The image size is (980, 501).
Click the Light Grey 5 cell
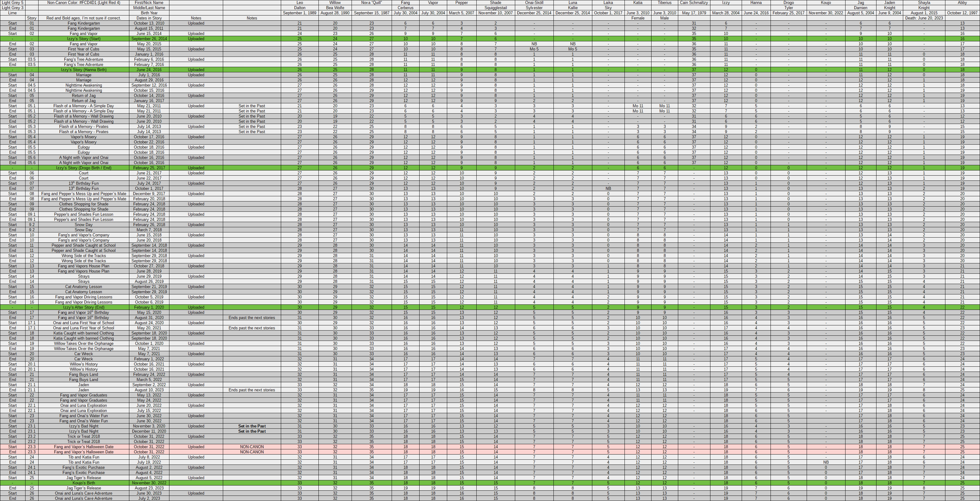coord(12,3)
